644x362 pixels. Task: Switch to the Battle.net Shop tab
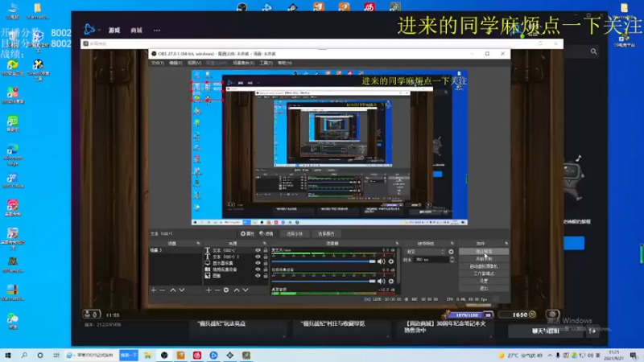136,31
